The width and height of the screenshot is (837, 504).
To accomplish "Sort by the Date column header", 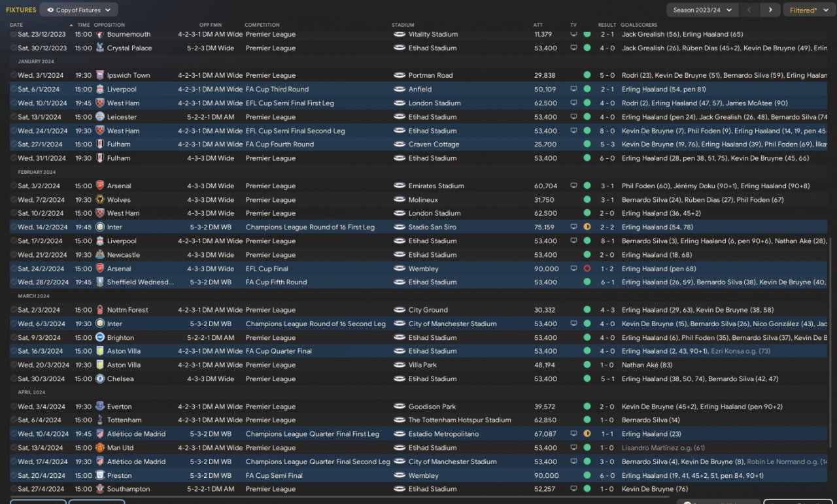I will 16,25.
